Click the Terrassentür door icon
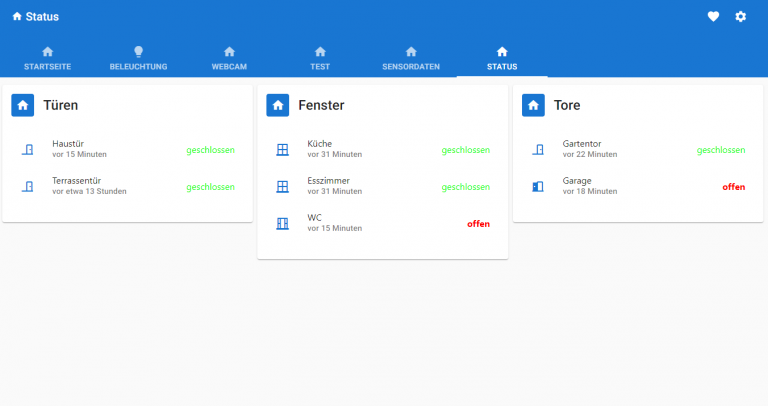The width and height of the screenshot is (768, 406). pos(28,187)
